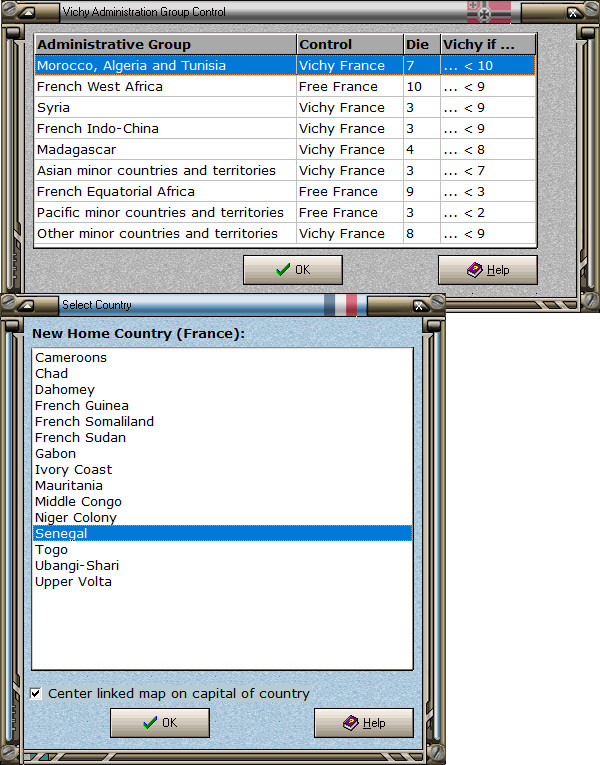Click the collapse arrow icon in Select Country title bar

[27, 306]
